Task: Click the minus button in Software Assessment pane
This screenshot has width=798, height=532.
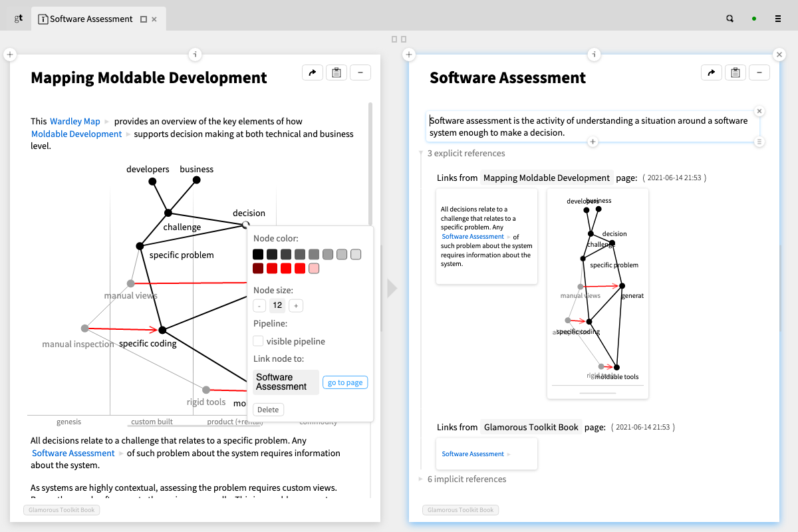Action: coord(759,72)
